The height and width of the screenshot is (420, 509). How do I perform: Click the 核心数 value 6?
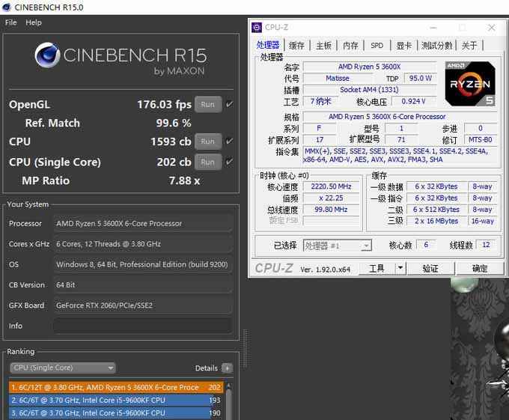point(426,245)
